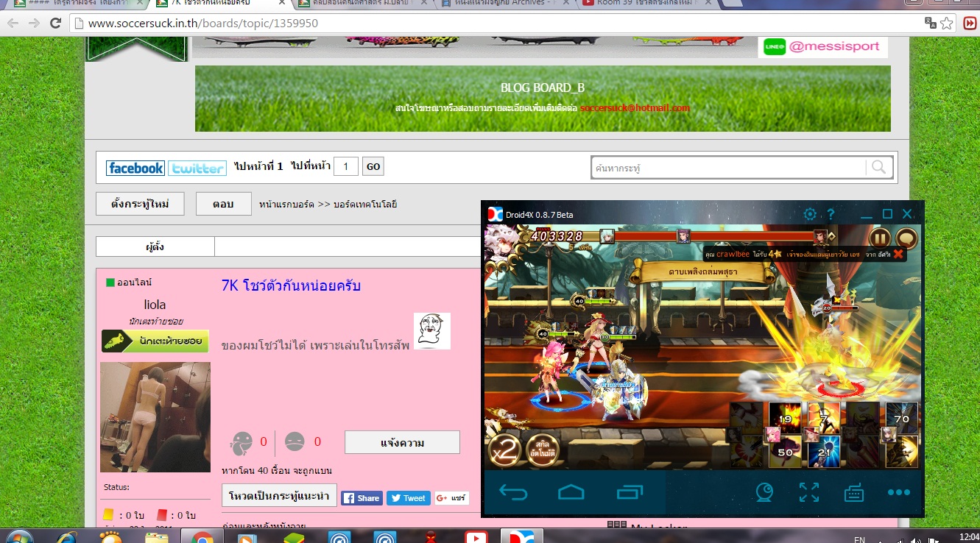Open YouTube app from taskbar
The width and height of the screenshot is (980, 543).
tap(476, 536)
